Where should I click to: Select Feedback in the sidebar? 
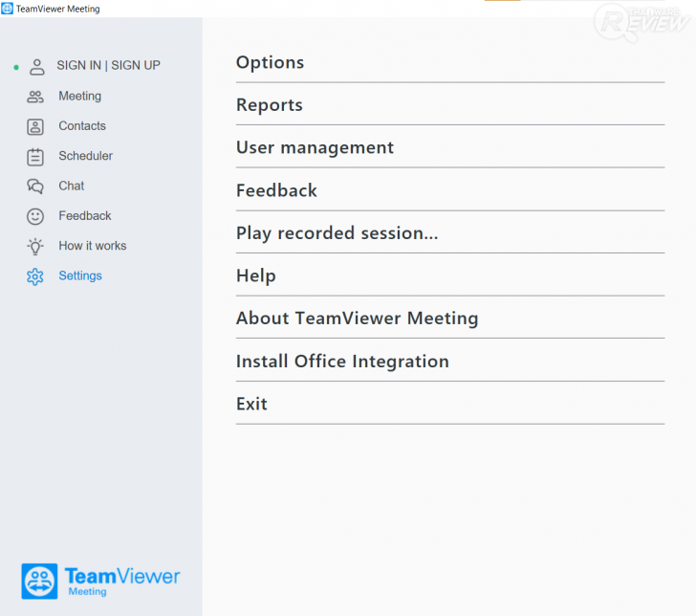coord(85,216)
